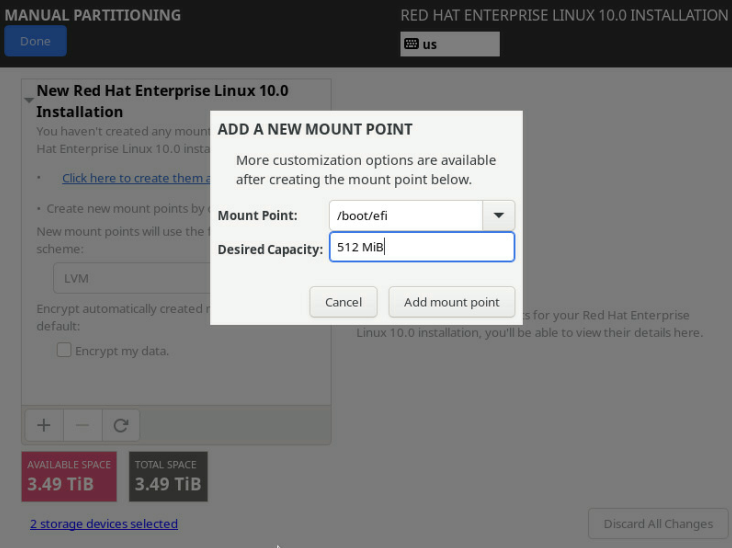Click the link to create mount points automatically

click(136, 178)
